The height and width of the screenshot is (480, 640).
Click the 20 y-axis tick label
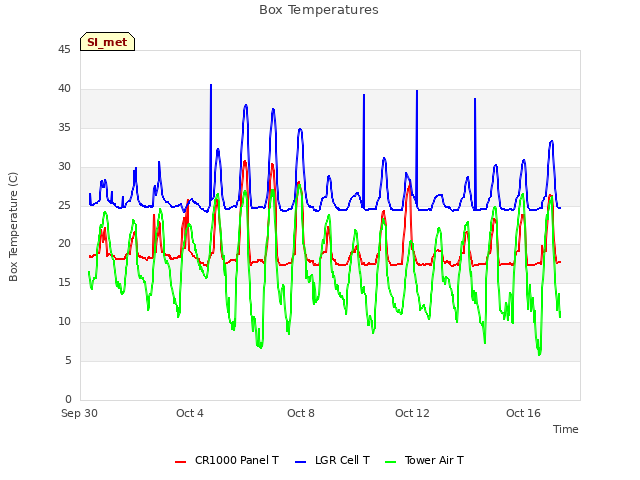64,244
